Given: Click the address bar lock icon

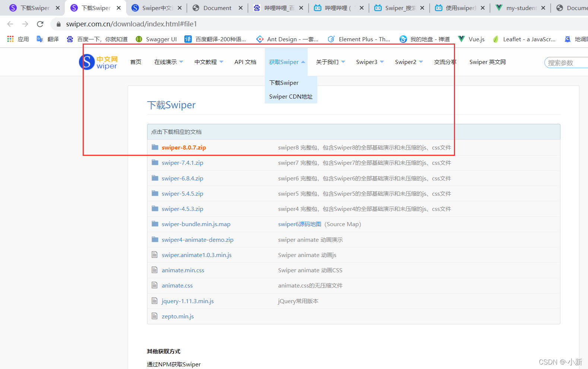Looking at the screenshot, I should pyautogui.click(x=58, y=24).
